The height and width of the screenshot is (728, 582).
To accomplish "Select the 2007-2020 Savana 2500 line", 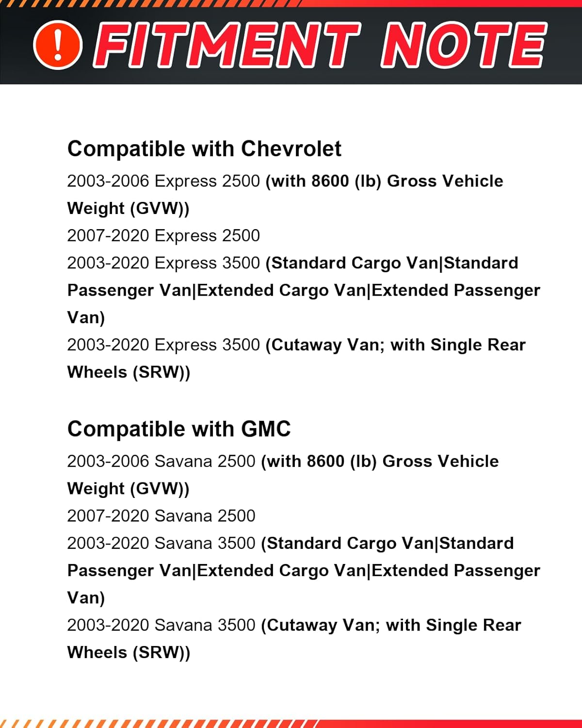I will tap(161, 515).
